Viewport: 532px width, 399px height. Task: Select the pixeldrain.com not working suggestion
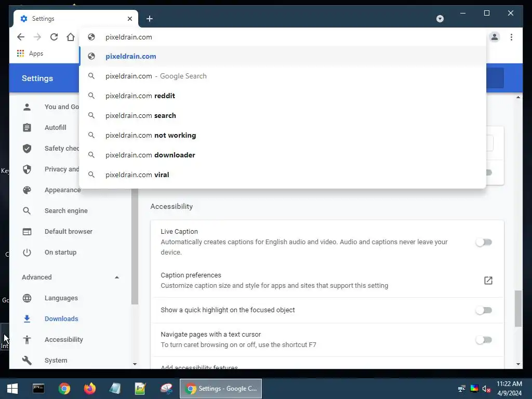(x=282, y=135)
